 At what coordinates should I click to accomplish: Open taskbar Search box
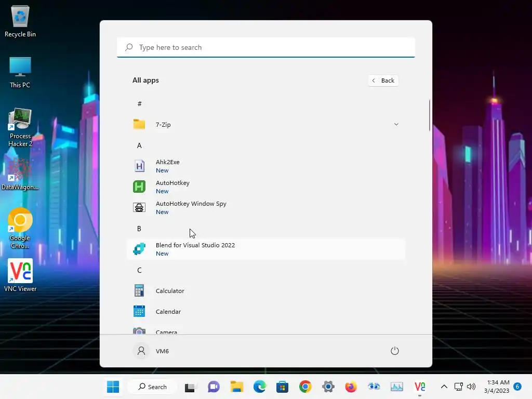153,387
